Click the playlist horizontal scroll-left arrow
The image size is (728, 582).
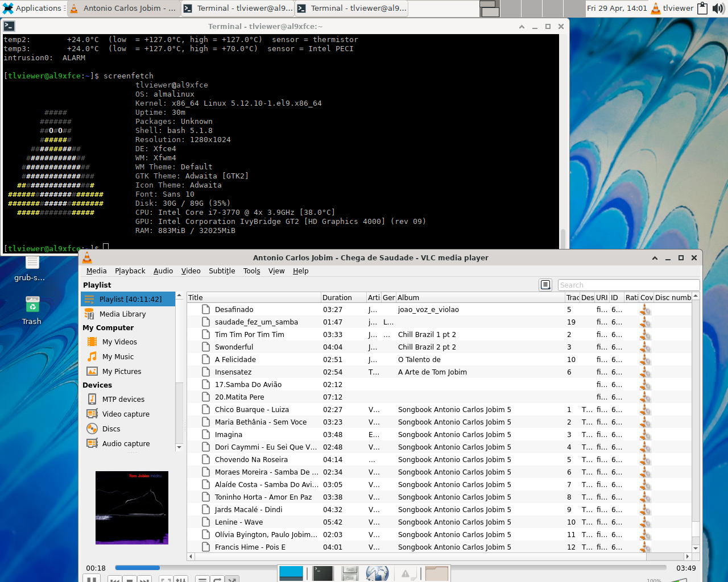click(191, 556)
